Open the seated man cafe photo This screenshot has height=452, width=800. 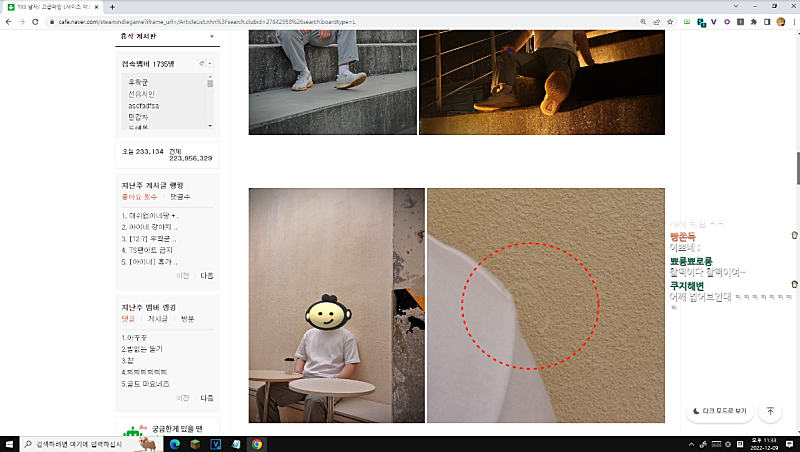pyautogui.click(x=337, y=305)
